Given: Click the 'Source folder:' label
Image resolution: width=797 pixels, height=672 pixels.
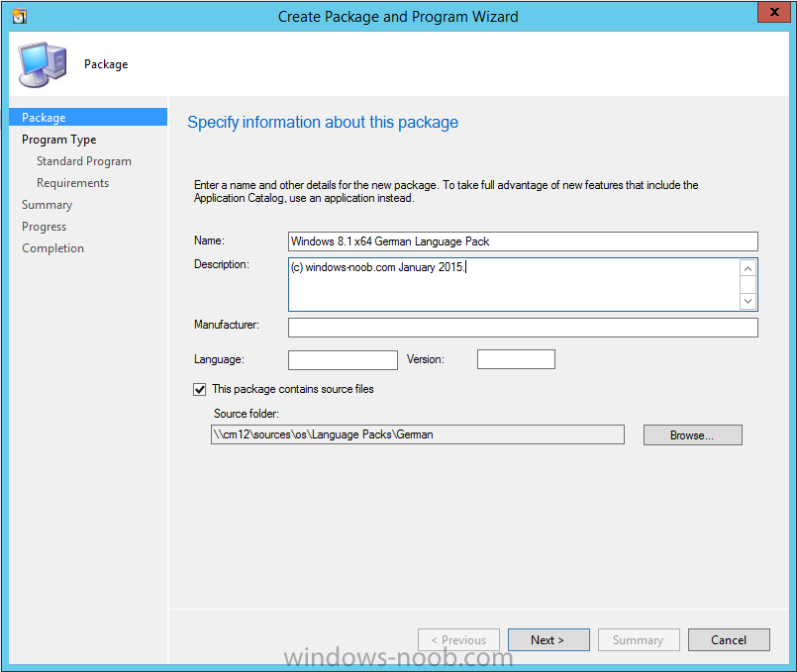Looking at the screenshot, I should (x=246, y=414).
